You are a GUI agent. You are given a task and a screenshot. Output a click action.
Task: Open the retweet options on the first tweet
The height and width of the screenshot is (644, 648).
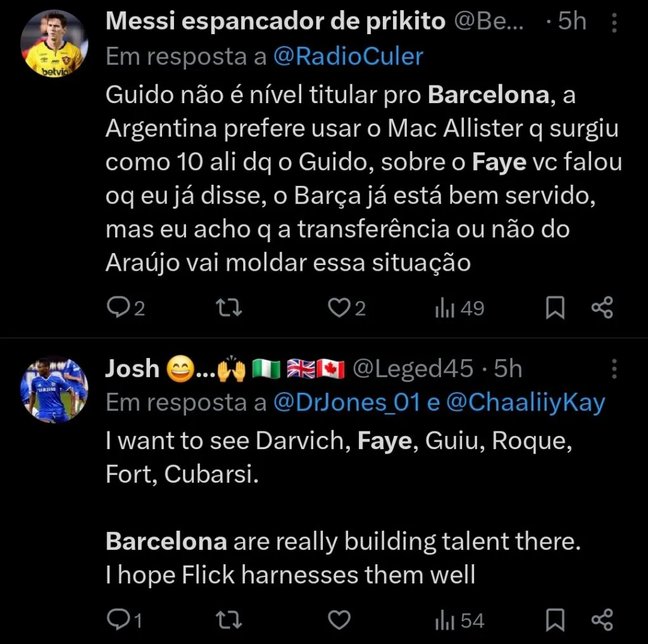pyautogui.click(x=229, y=307)
